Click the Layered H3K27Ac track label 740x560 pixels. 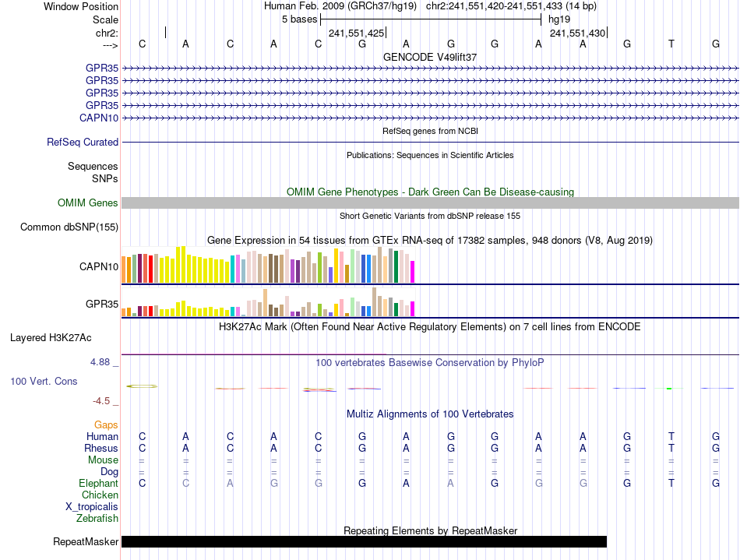click(x=51, y=338)
